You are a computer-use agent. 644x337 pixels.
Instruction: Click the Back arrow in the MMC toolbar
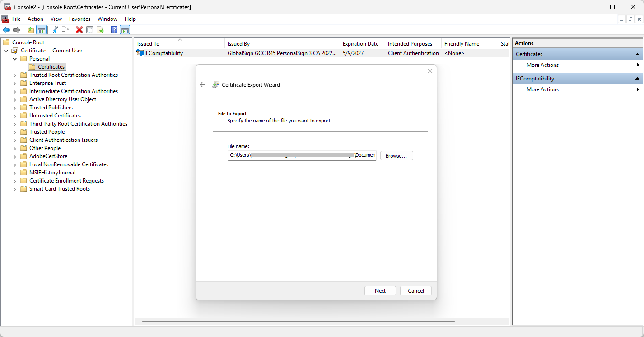point(6,30)
